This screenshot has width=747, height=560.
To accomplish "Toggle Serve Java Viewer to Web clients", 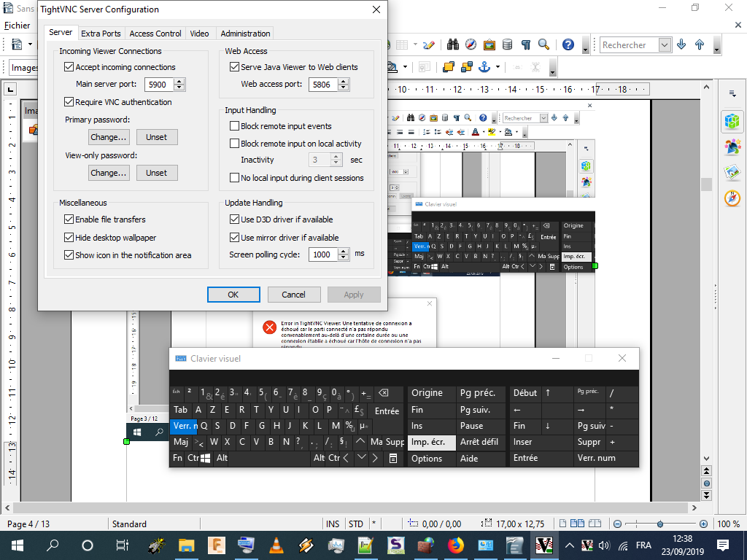I will click(x=234, y=66).
